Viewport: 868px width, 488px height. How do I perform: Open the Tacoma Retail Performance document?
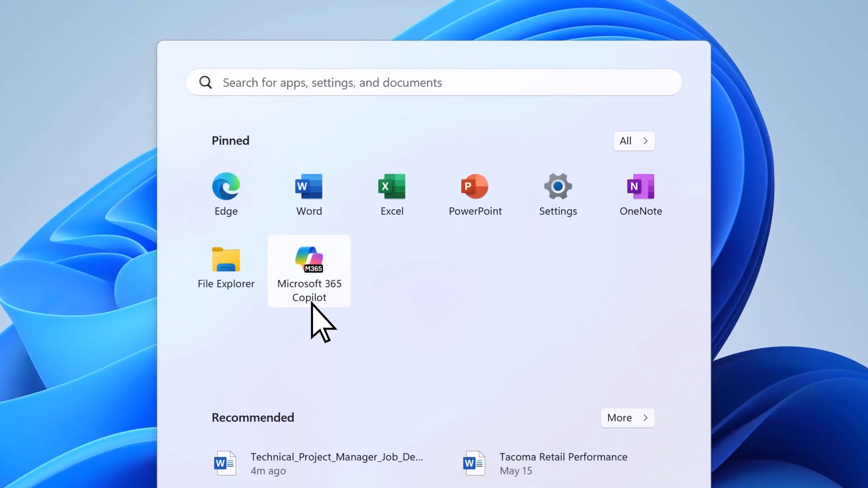(546, 464)
